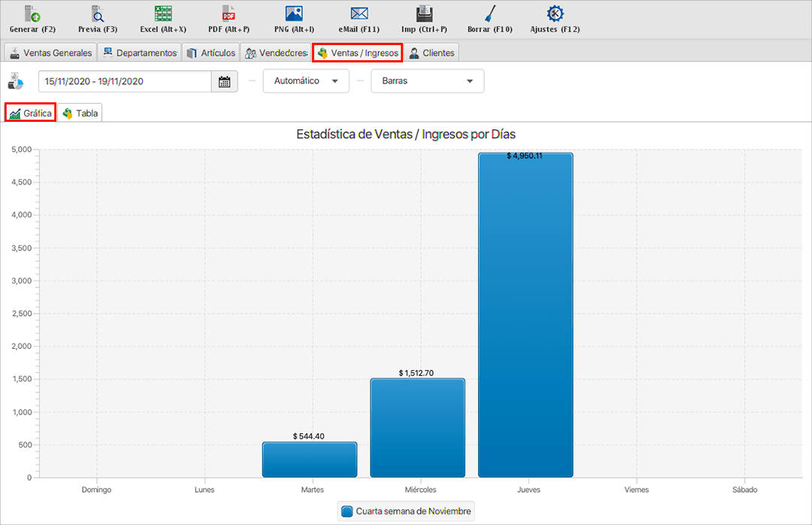The width and height of the screenshot is (812, 525).
Task: Click the Cuarta semana de Noviembre legend swatch
Action: click(347, 511)
